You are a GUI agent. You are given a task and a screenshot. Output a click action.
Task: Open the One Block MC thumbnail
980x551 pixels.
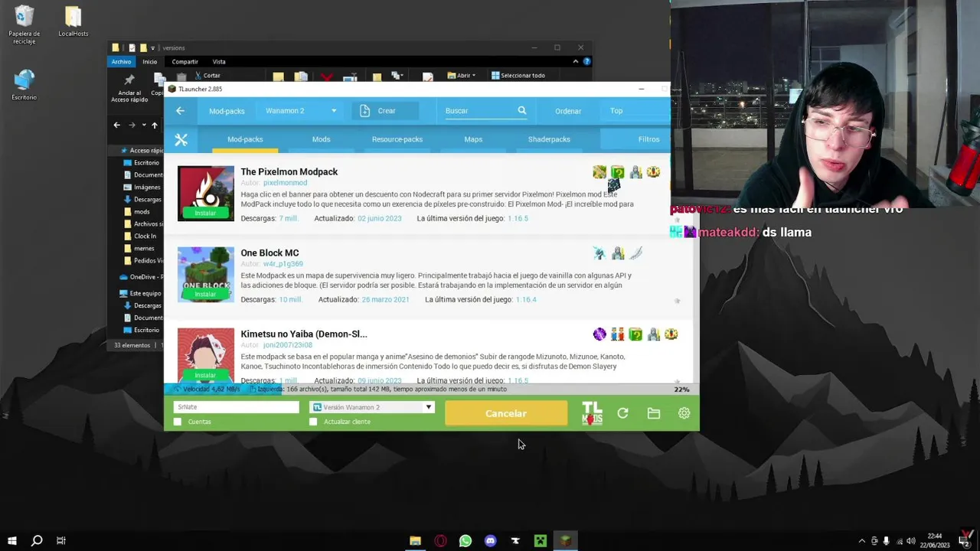point(206,274)
